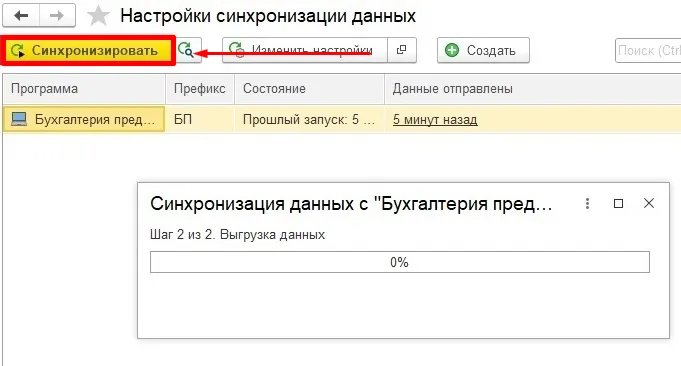Screen dimensions: 681x366
Task: Click the computer icon in Бухгалтерия row
Action: click(x=19, y=119)
